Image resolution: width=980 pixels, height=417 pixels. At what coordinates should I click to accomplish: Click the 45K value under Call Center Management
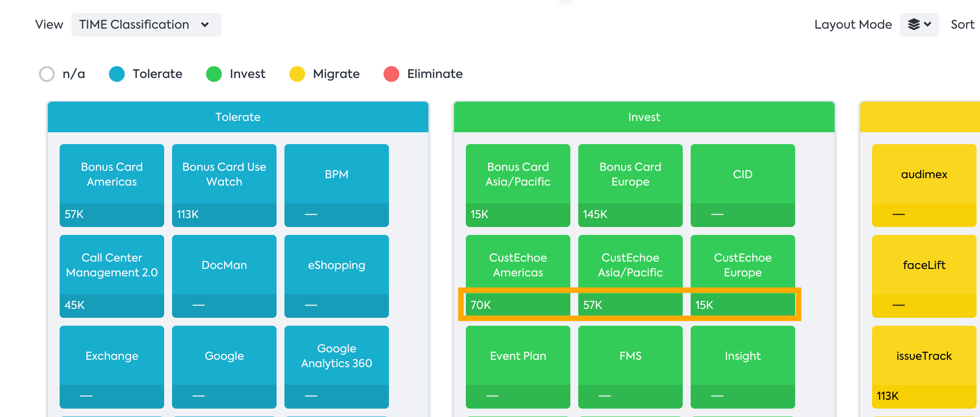tap(74, 305)
